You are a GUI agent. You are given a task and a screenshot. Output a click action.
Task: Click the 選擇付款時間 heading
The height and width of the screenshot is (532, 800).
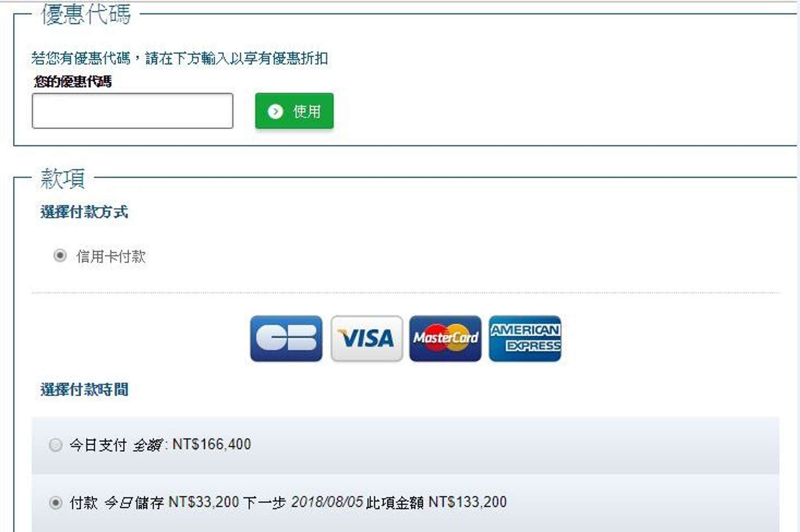84,389
